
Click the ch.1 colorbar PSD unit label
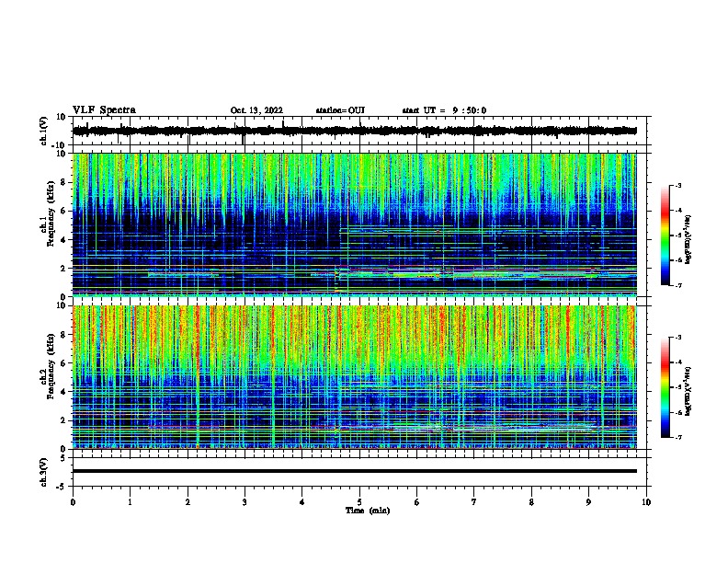pos(688,239)
